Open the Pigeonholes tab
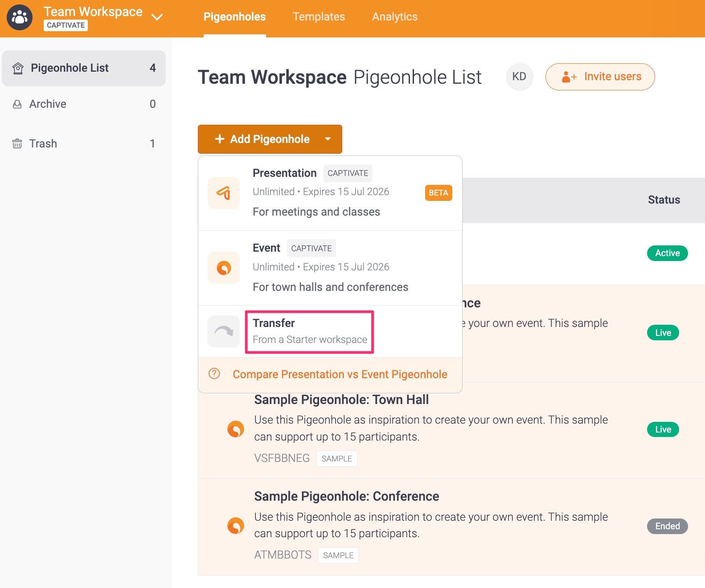Screen dimensions: 705x588 pos(235,17)
